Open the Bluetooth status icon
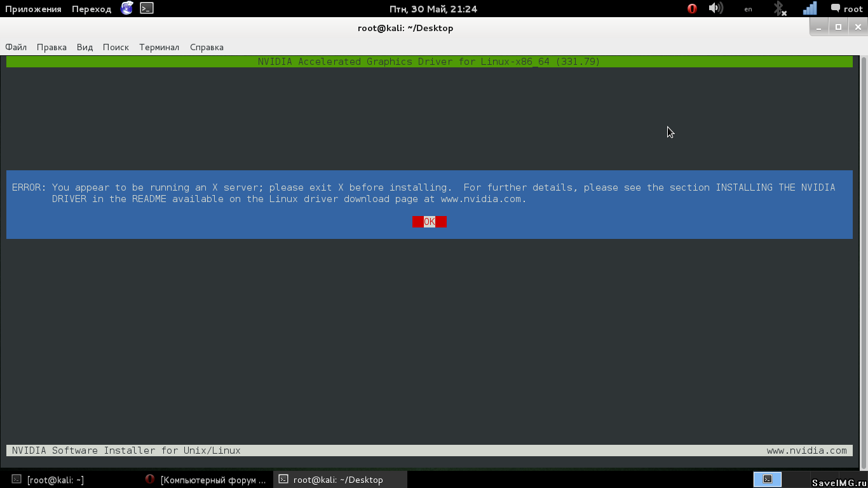The width and height of the screenshot is (868, 488). click(780, 8)
